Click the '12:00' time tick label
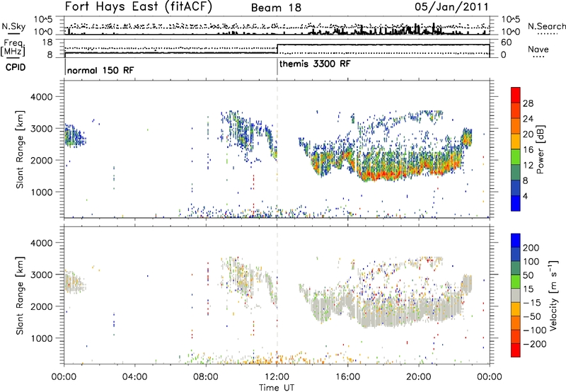Image resolution: width=566 pixels, height=392 pixels. [277, 377]
